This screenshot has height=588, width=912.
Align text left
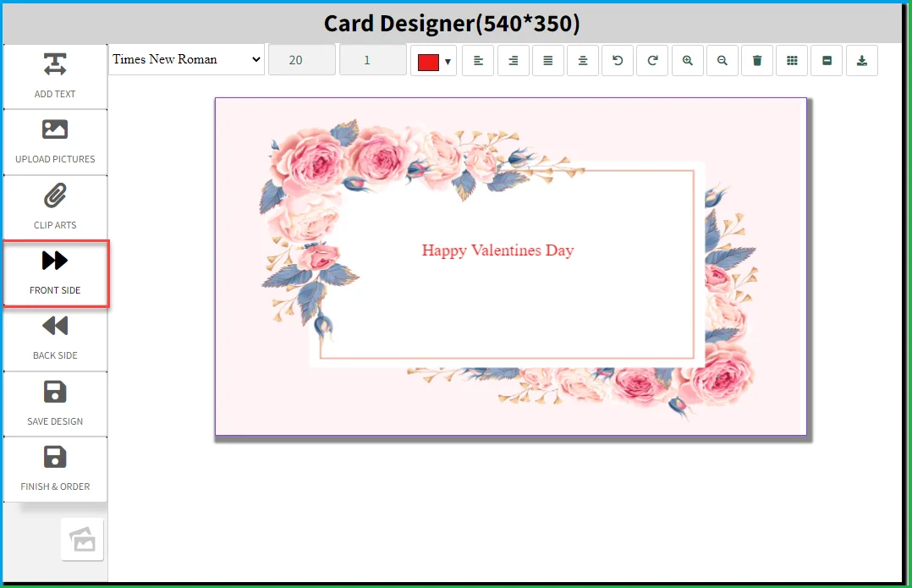(x=478, y=60)
